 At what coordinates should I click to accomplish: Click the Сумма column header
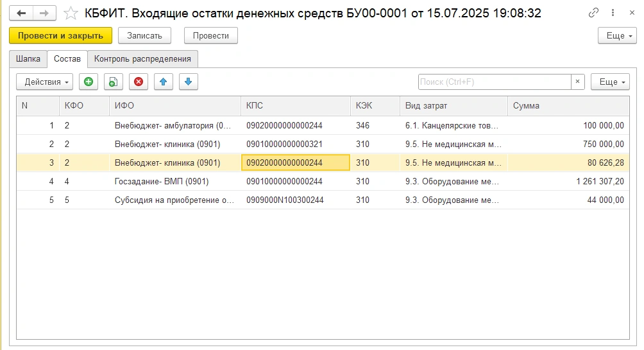point(568,106)
